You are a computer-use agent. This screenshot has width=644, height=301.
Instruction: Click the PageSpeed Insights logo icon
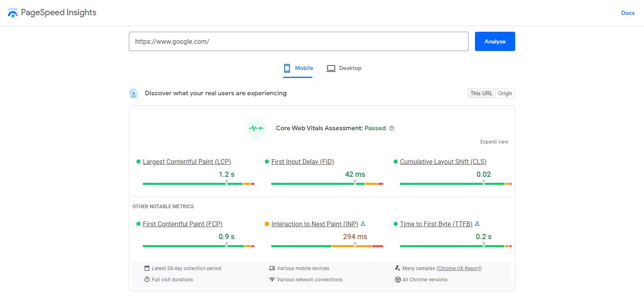pyautogui.click(x=13, y=13)
